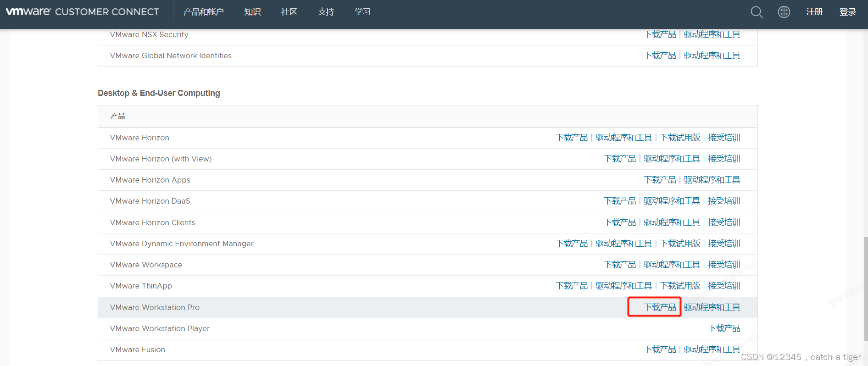This screenshot has height=366, width=868.
Task: Click the VMware Customer Connect logo
Action: click(x=83, y=12)
